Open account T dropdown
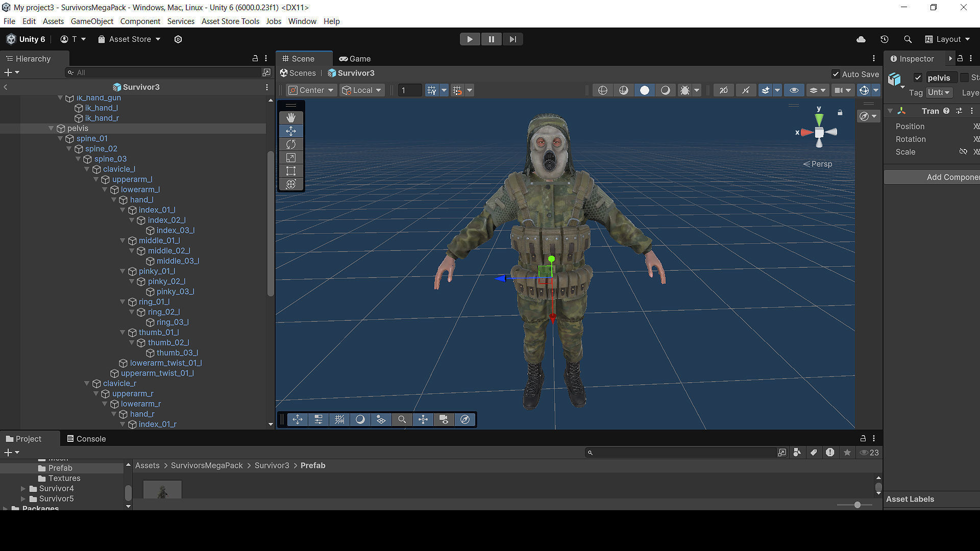980x551 pixels. tap(73, 39)
